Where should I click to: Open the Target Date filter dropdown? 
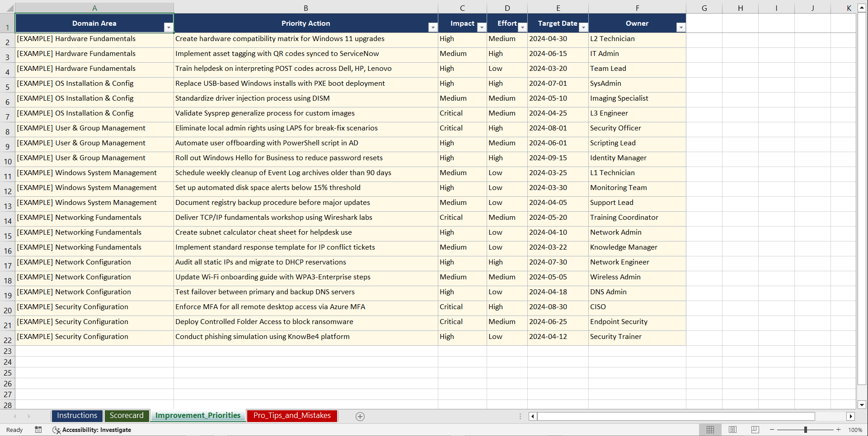coord(583,28)
